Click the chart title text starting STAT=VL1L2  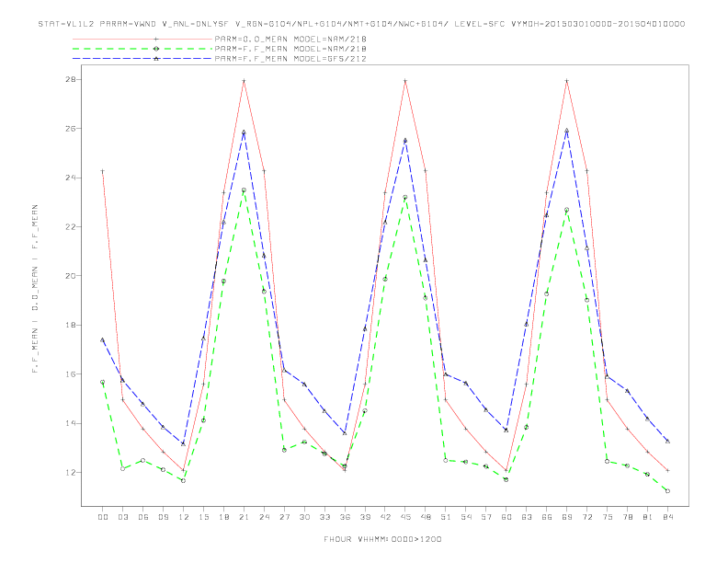pos(361,24)
